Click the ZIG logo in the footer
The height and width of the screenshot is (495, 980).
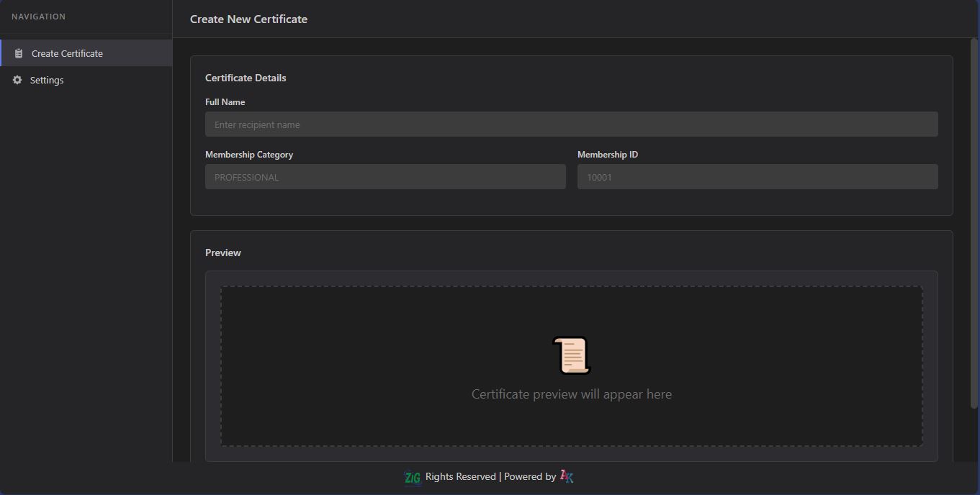412,476
